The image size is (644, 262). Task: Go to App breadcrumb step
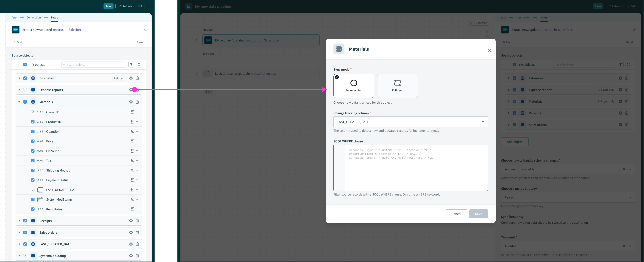coord(14,17)
